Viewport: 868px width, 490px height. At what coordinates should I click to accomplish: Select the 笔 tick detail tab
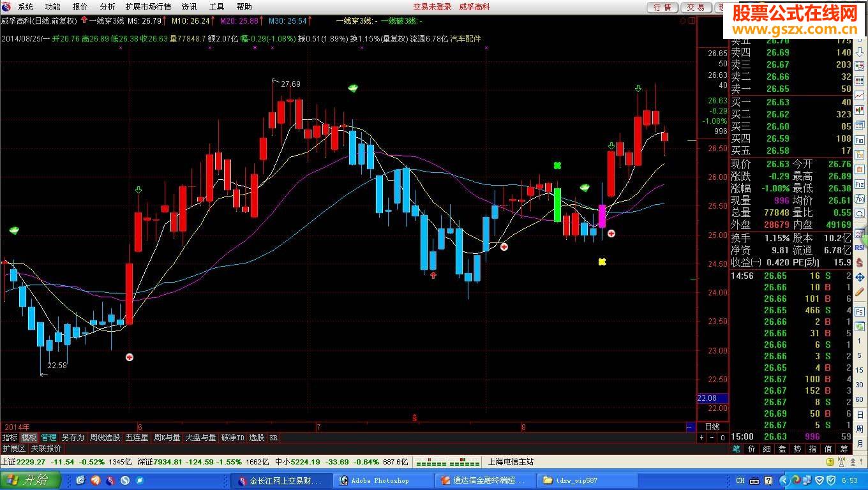(x=736, y=449)
